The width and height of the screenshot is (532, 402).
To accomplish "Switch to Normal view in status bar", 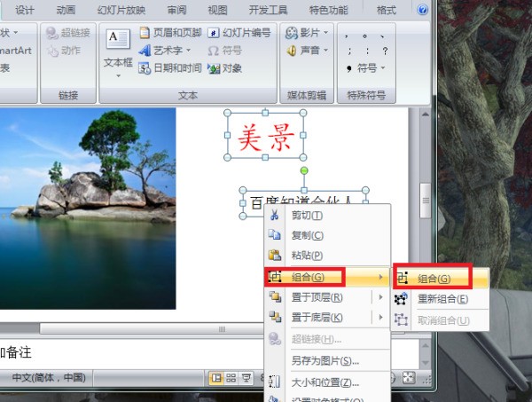I will [215, 377].
